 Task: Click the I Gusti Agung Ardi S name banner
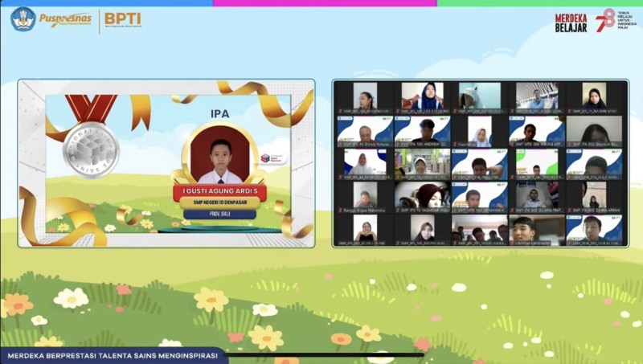219,191
